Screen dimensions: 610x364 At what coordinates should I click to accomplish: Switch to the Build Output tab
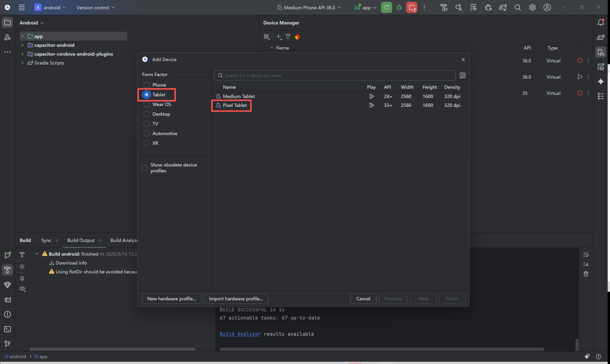pyautogui.click(x=81, y=240)
